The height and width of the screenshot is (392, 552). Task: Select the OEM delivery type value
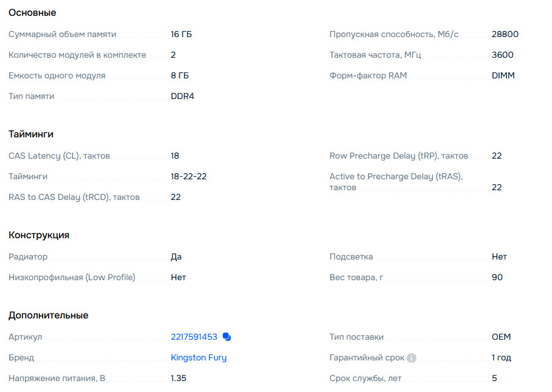point(501,337)
